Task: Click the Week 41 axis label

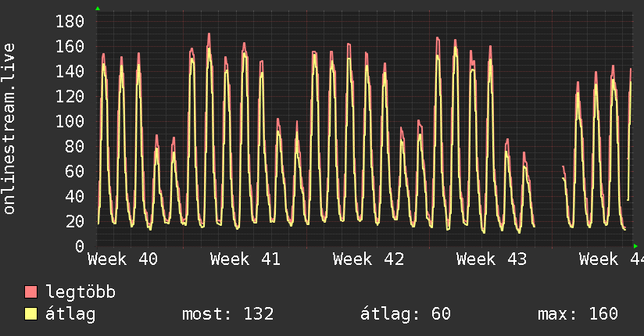Action: tap(245, 259)
